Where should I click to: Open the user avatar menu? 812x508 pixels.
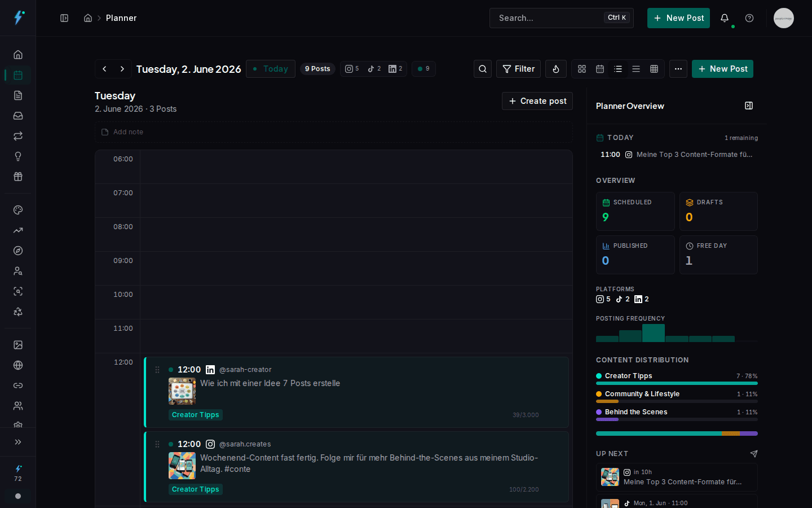click(784, 18)
